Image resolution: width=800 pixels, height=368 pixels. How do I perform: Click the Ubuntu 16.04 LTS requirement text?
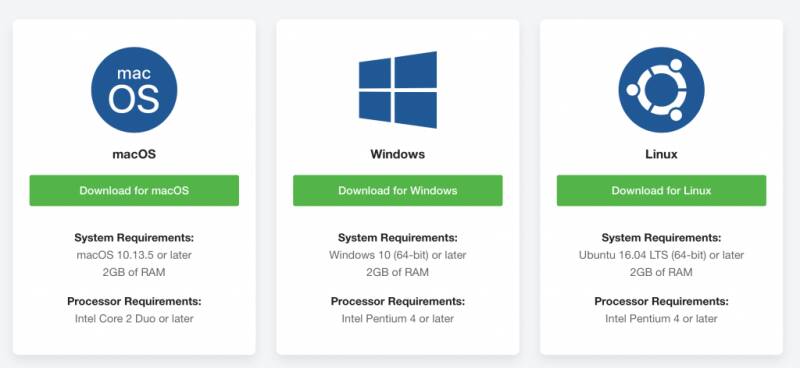click(x=661, y=255)
